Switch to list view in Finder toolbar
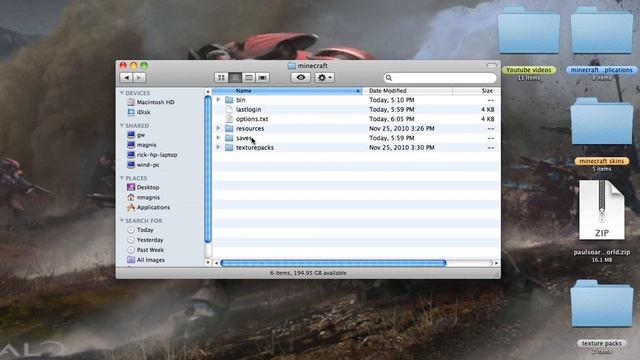This screenshot has height=360, width=640. (235, 78)
